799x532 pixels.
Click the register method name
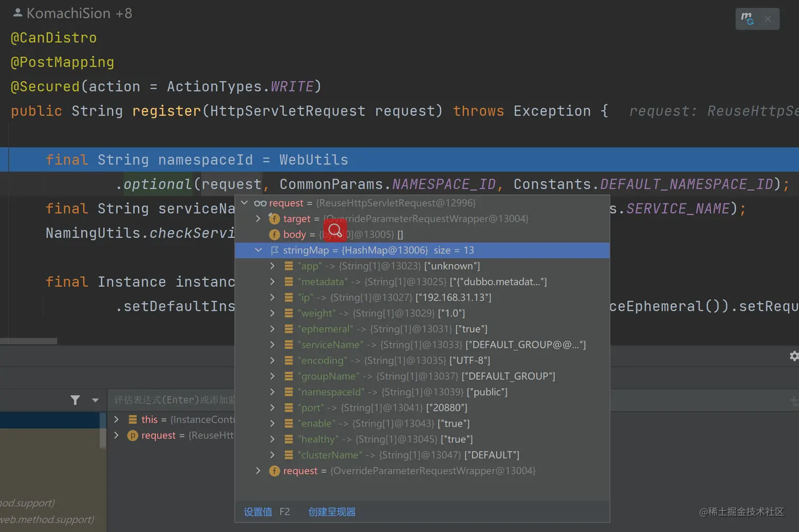(166, 111)
